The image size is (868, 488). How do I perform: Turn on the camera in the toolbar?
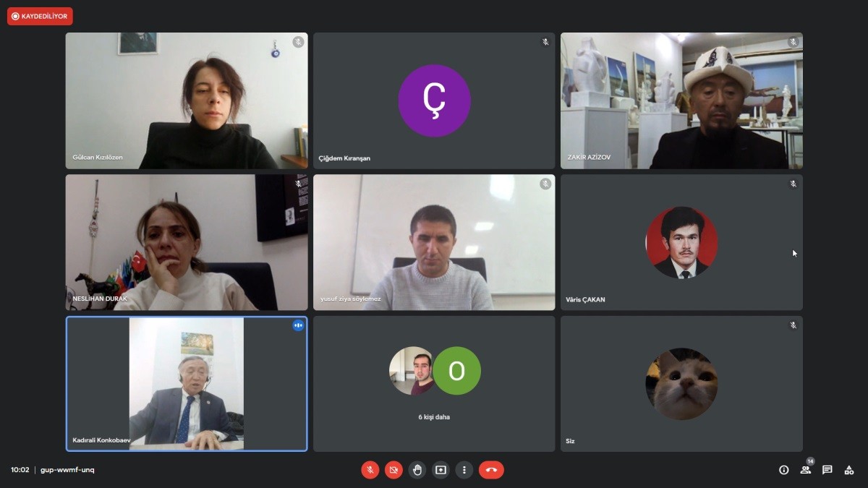(x=393, y=470)
